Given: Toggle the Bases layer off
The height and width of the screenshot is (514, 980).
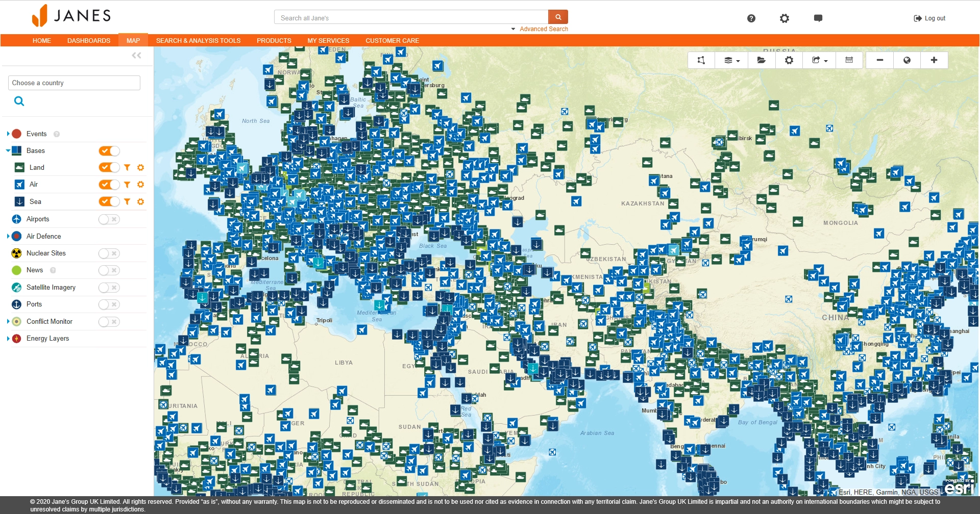Looking at the screenshot, I should [x=109, y=150].
